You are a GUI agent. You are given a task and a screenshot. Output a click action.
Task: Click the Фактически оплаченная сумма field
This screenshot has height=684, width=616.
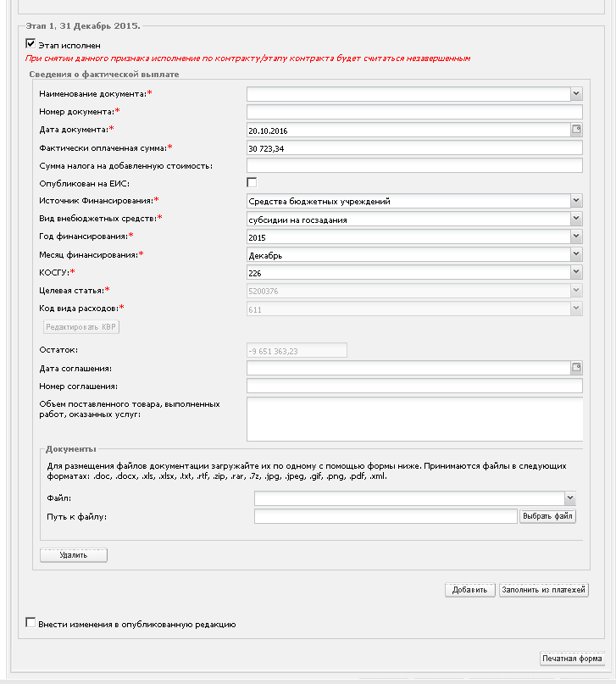point(414,147)
